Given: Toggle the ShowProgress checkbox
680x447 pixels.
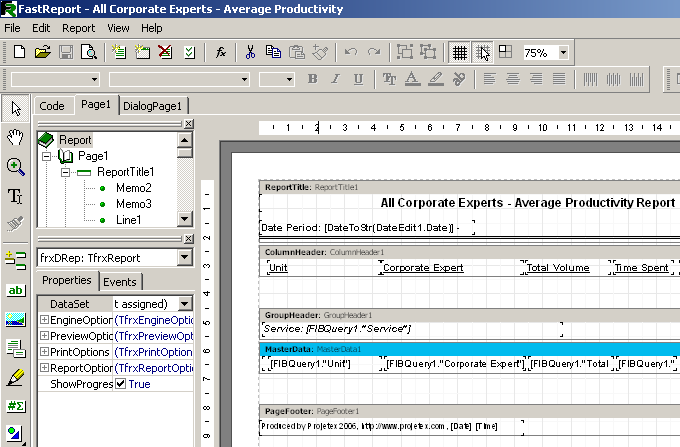Looking at the screenshot, I should 121,384.
